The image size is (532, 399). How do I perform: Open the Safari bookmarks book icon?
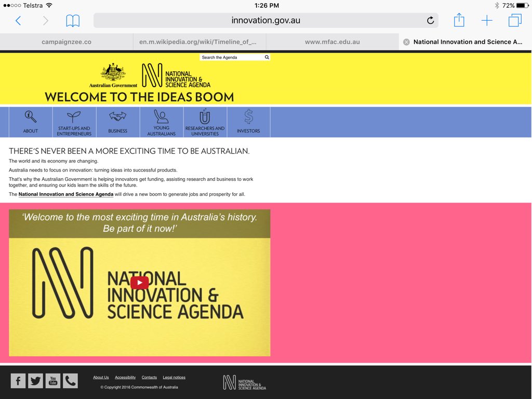(73, 21)
